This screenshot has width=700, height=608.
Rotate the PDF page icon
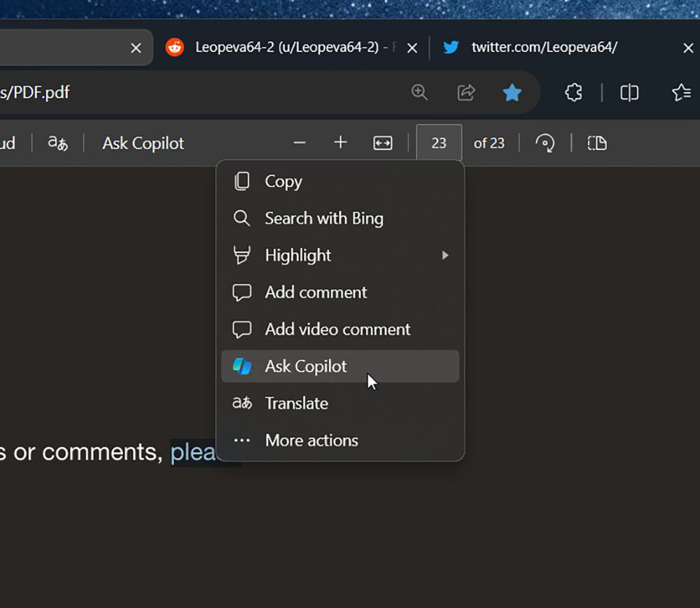pos(545,143)
